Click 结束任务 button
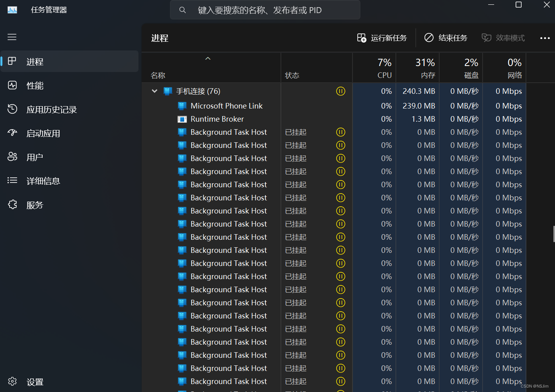 pos(446,38)
